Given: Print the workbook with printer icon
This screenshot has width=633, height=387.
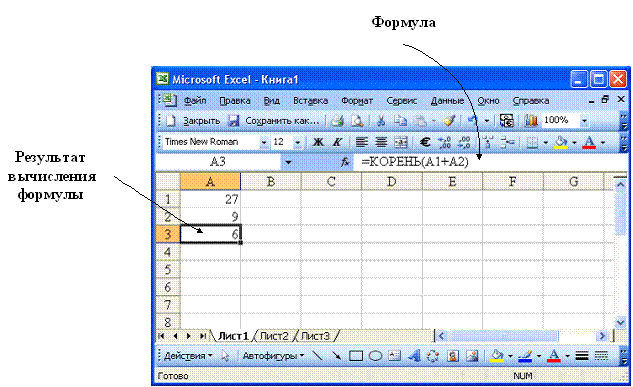Looking at the screenshot, I should (x=337, y=121).
